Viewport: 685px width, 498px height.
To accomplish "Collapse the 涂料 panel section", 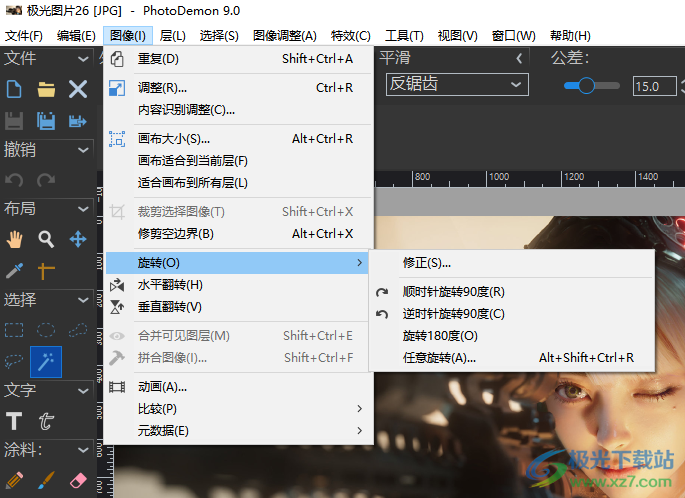I will tap(83, 450).
